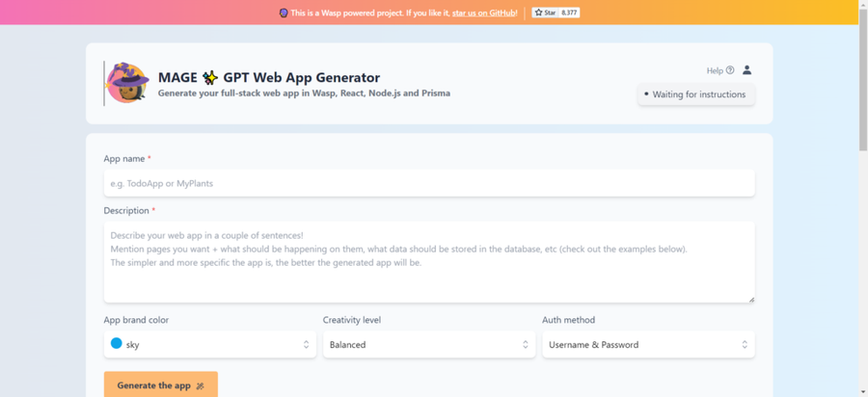
Task: Click the Help question mark icon
Action: tap(730, 70)
